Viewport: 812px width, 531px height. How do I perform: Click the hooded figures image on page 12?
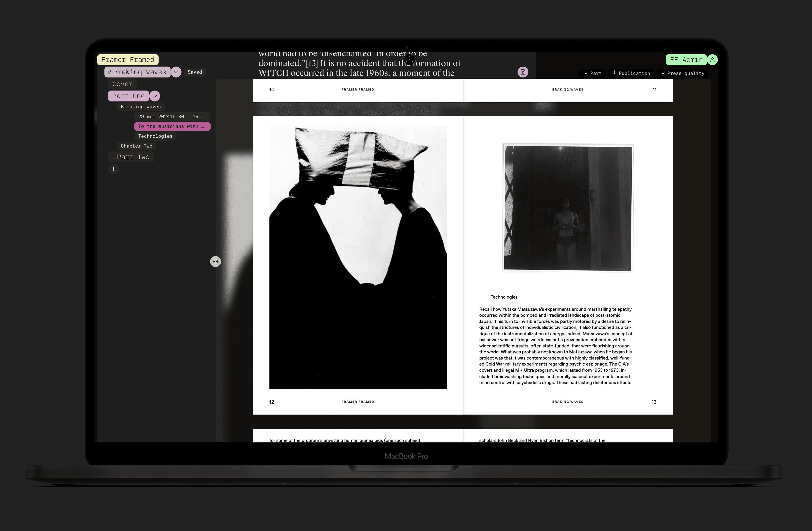(x=358, y=256)
